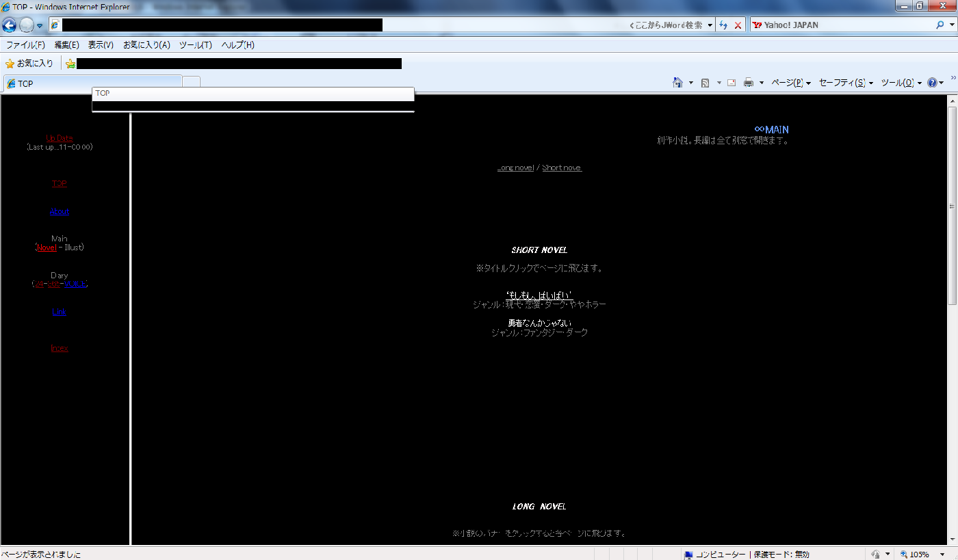Click the IE icon on the TOP tab
Image resolution: width=958 pixels, height=560 pixels.
(11, 83)
